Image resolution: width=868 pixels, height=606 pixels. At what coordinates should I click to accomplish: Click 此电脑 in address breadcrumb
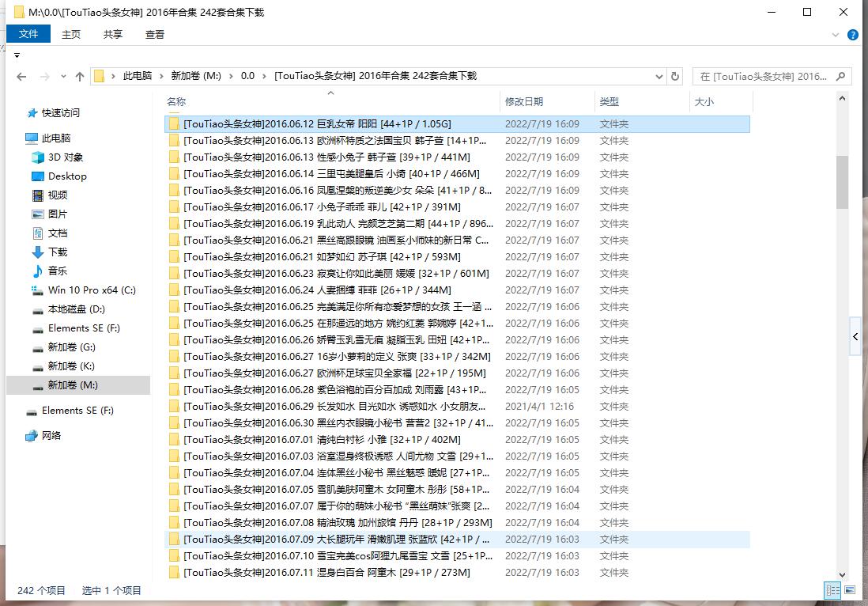138,76
